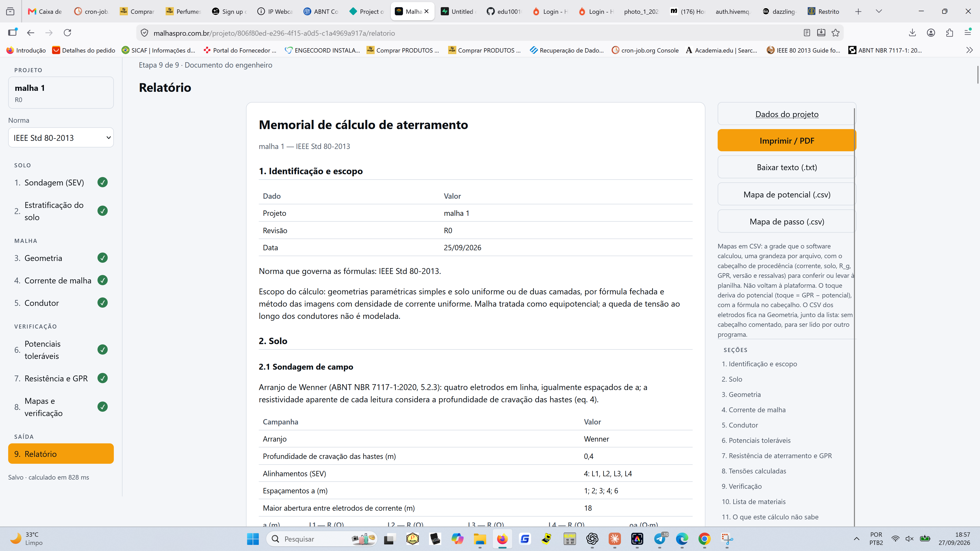Screen dimensions: 980x551
Task: Export Mapa de passo (.csv)
Action: 786,221
